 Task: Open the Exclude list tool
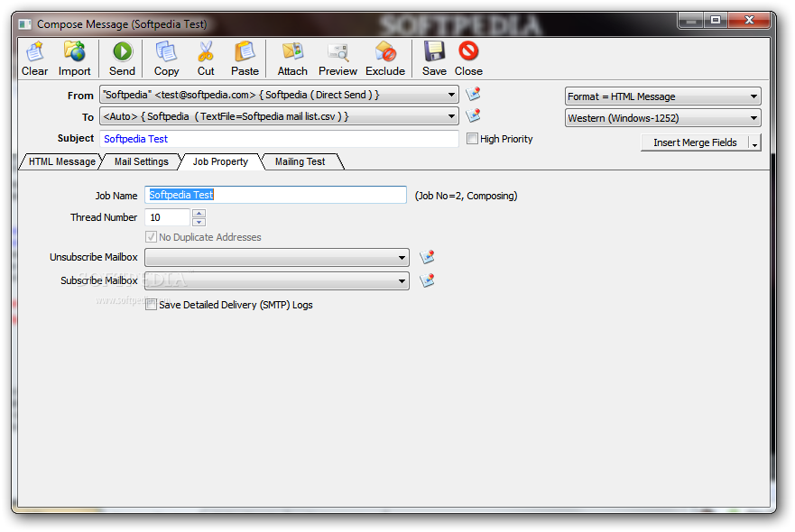[385, 59]
